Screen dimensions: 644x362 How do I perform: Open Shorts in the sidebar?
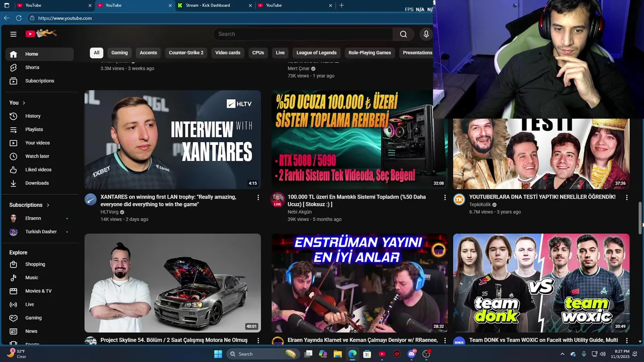point(40,67)
